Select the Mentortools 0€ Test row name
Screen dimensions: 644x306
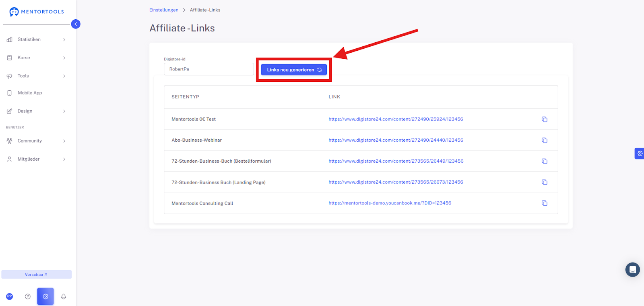pyautogui.click(x=194, y=119)
